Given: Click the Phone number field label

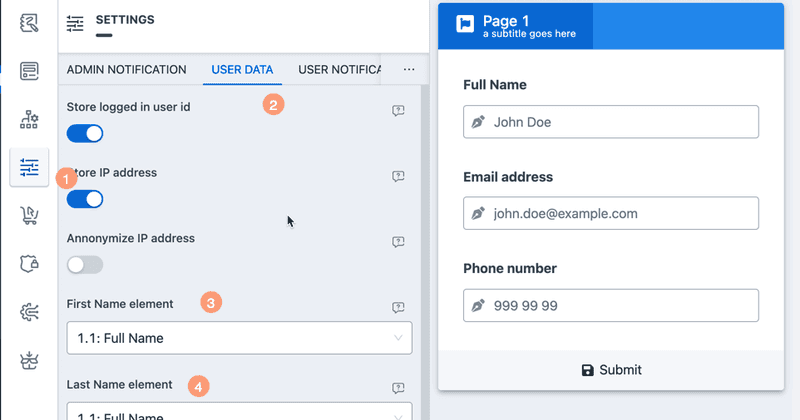Looking at the screenshot, I should (x=510, y=268).
